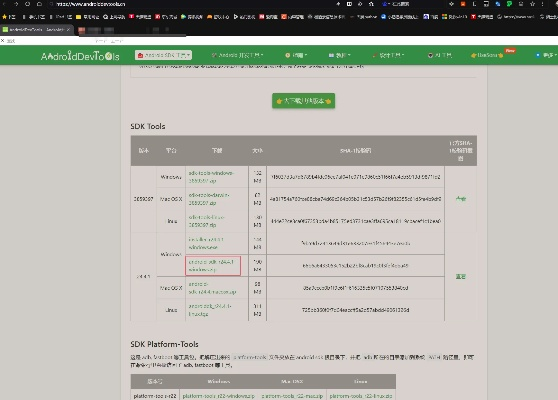
Task: Click the orange extension icon in the browser toolbar
Action: pyautogui.click(x=463, y=4)
